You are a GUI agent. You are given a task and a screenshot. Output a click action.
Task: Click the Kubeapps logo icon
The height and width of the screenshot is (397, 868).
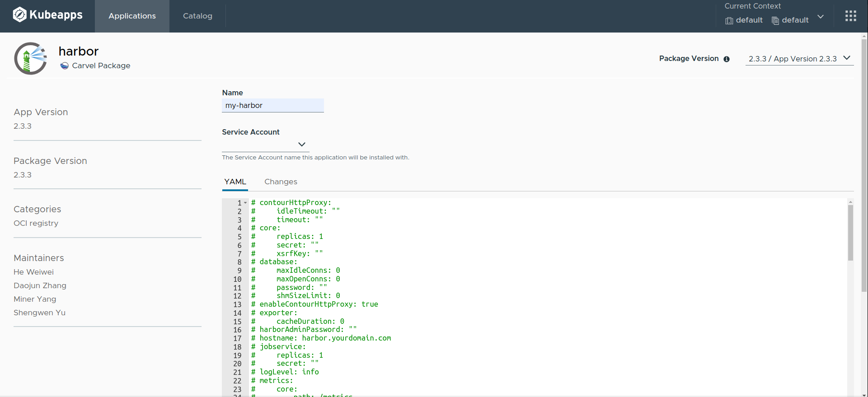click(x=19, y=15)
